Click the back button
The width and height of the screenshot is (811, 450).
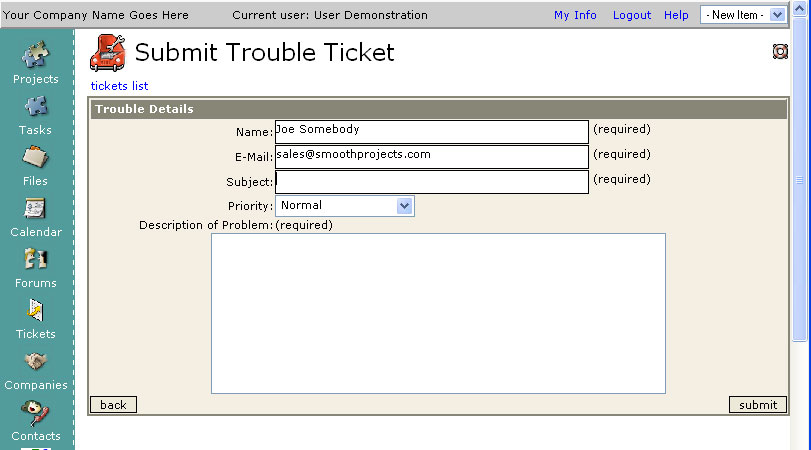click(113, 404)
